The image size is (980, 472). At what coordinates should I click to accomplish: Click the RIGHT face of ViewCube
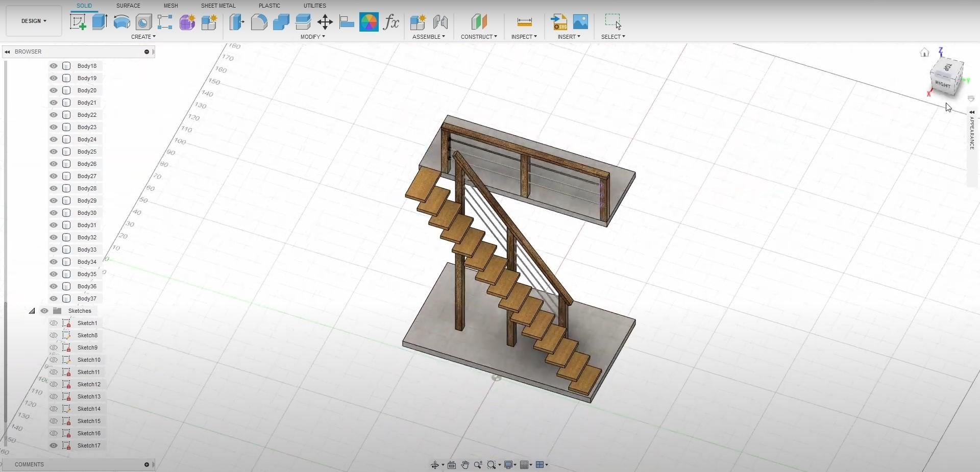[942, 84]
